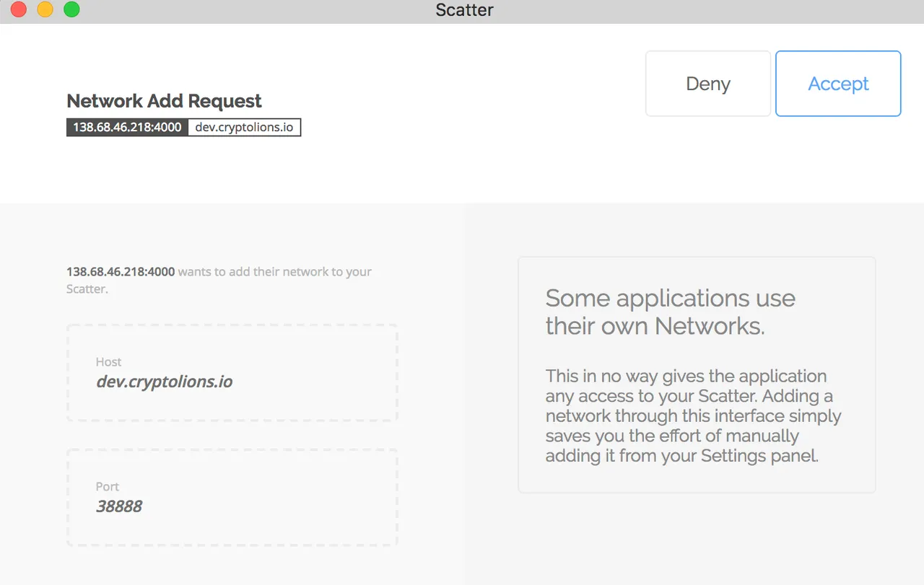Accept the network add request
The height and width of the screenshot is (585, 924).
click(838, 84)
